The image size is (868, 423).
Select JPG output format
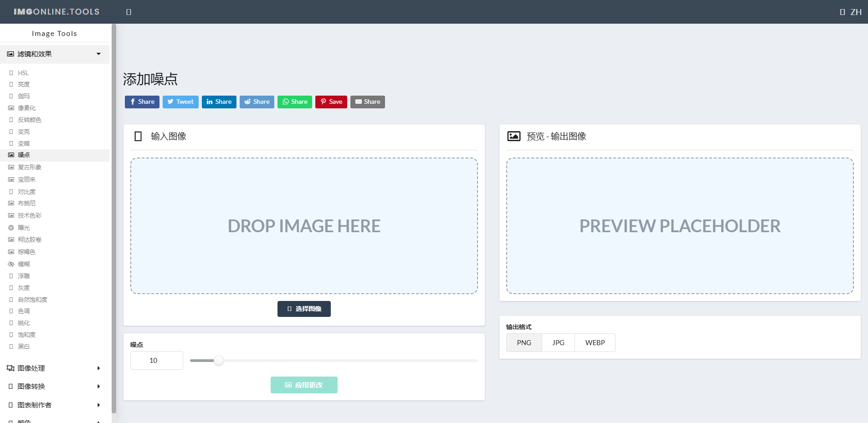(558, 342)
